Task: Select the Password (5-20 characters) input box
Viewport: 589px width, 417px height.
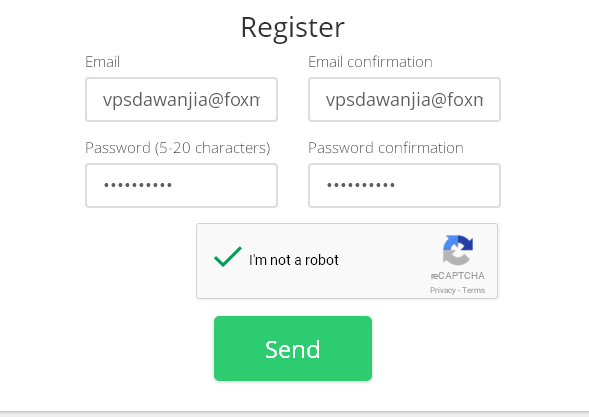Action: (181, 185)
